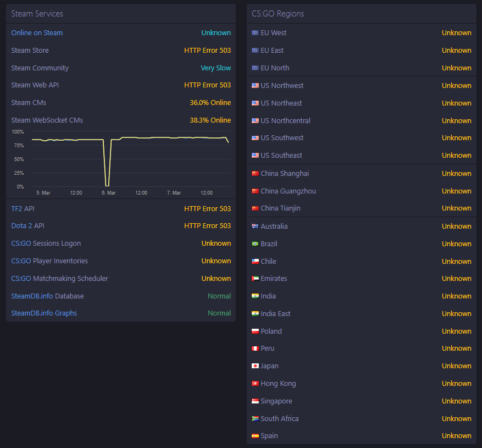Viewport: 482px width, 448px height.
Task: Click the Japan flag icon
Action: [255, 366]
